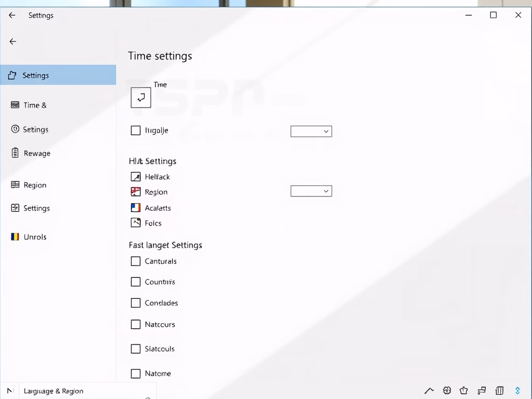Viewport: 532px width, 399px height.
Task: Click the Helfack arrow icon
Action: tap(136, 177)
